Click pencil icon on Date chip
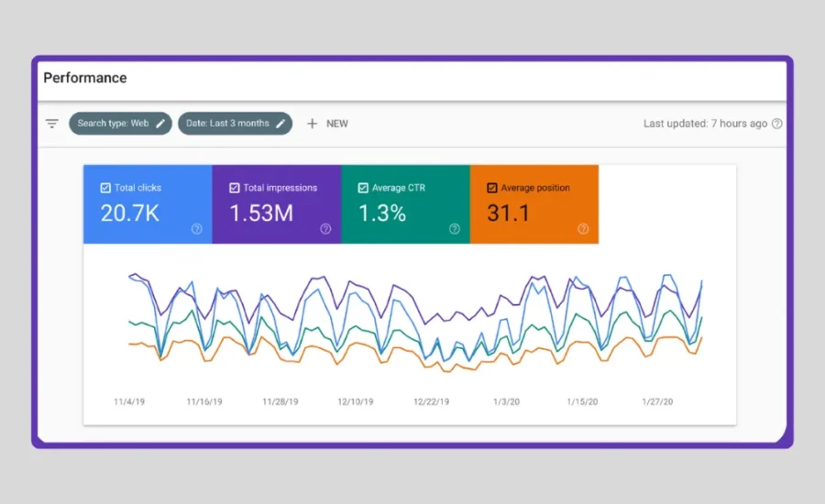 tap(280, 124)
